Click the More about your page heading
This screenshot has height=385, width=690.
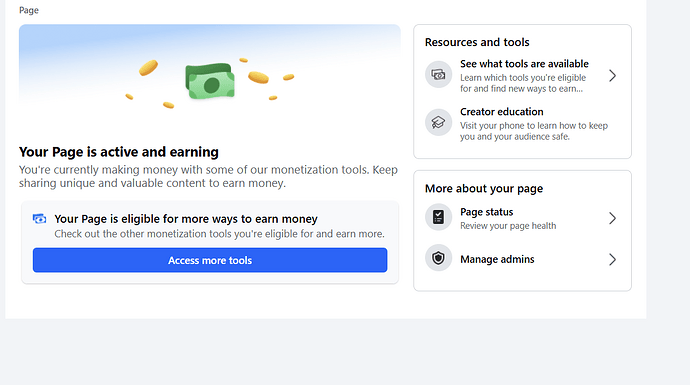484,188
